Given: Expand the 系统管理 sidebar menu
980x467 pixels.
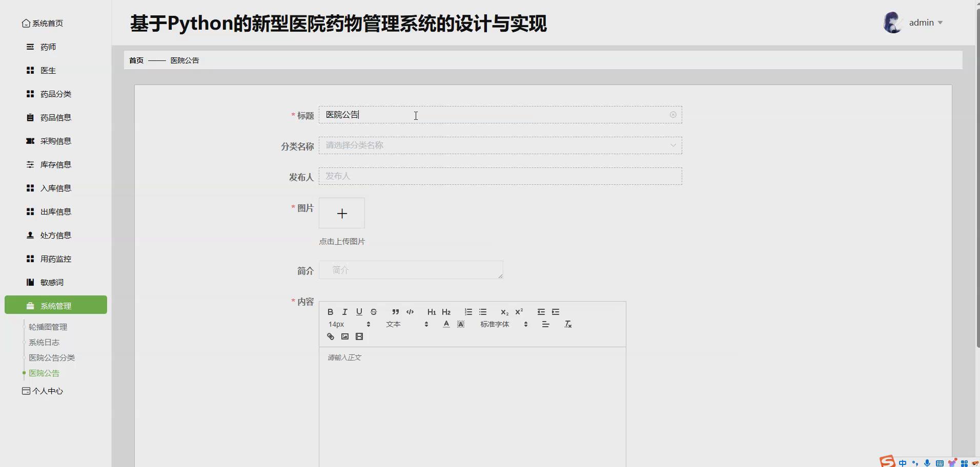Looking at the screenshot, I should click(55, 305).
